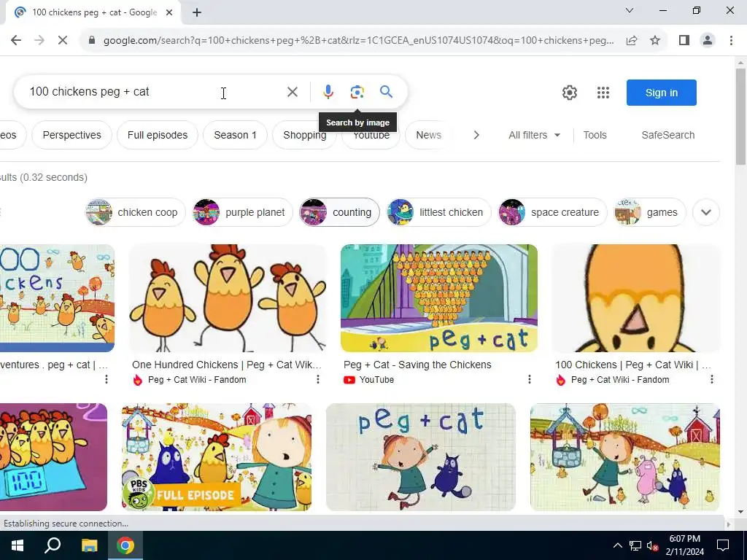Open Search by image camera icon

pyautogui.click(x=357, y=91)
